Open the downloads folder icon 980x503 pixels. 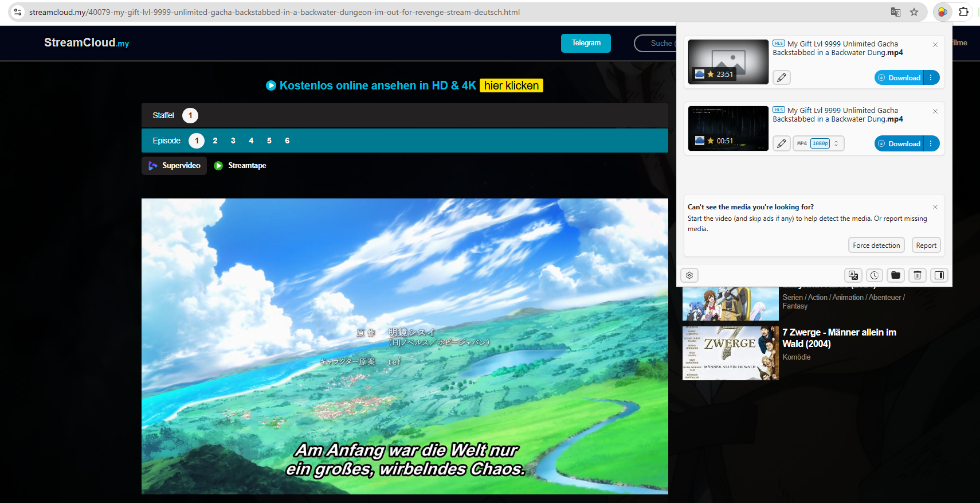tap(896, 275)
